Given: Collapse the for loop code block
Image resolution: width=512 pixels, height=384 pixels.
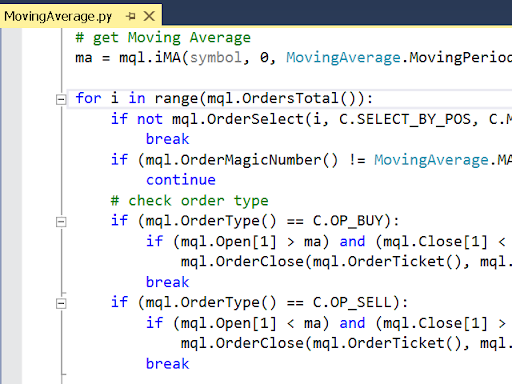Looking at the screenshot, I should [x=61, y=99].
